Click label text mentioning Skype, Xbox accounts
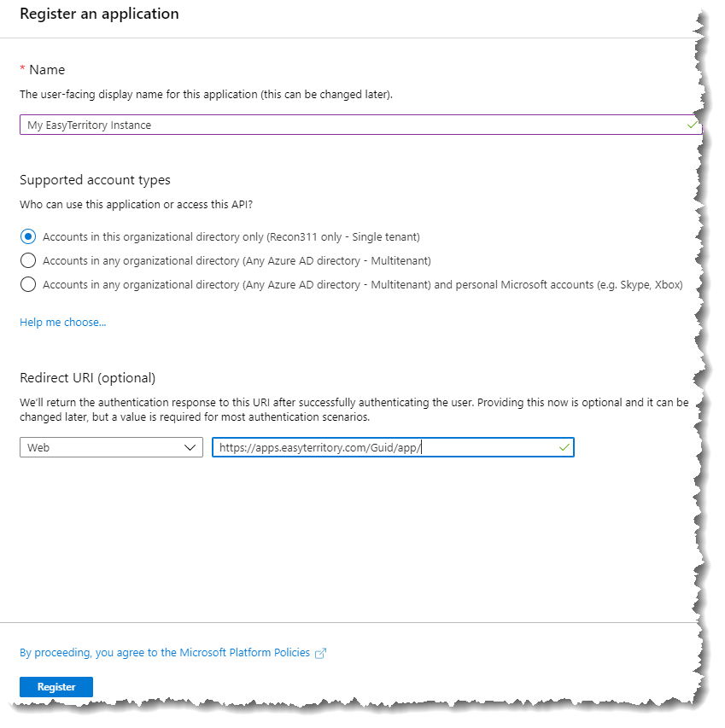 coord(363,284)
